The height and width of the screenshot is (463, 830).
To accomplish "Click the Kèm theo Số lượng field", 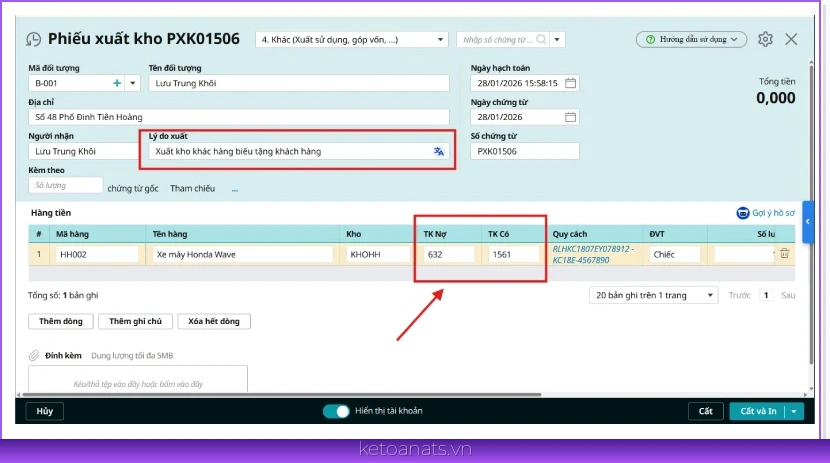I will point(66,185).
